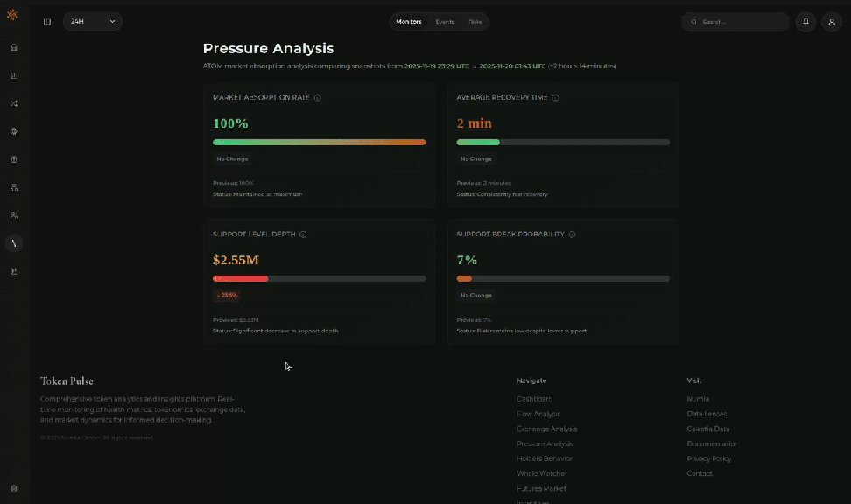Visit the Numia link
Screen dimensions: 851x504
tap(698, 399)
